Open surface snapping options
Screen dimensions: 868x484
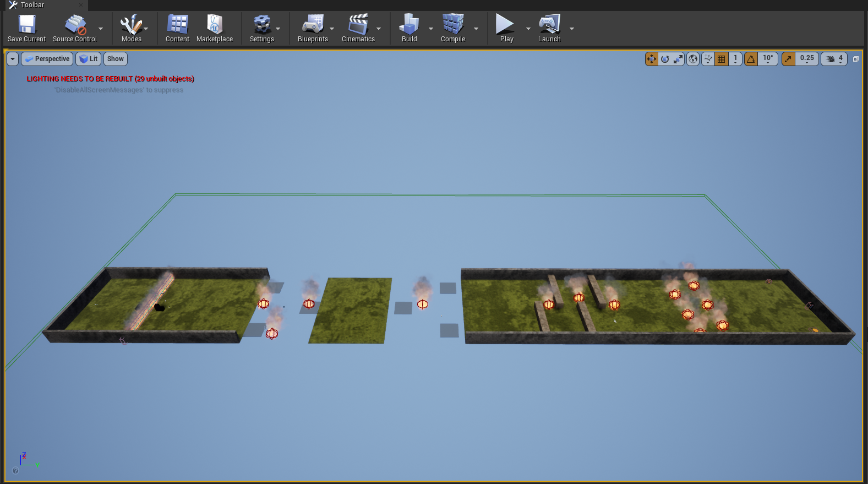708,59
